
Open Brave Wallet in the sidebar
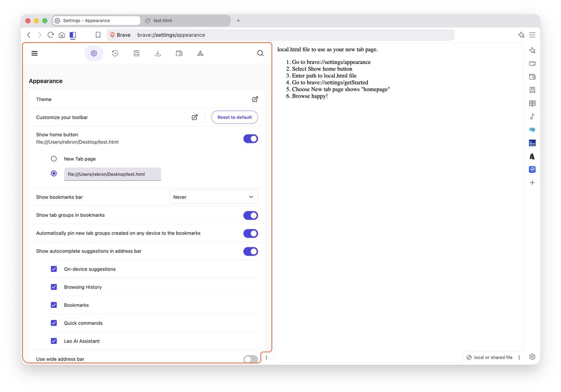pos(532,77)
